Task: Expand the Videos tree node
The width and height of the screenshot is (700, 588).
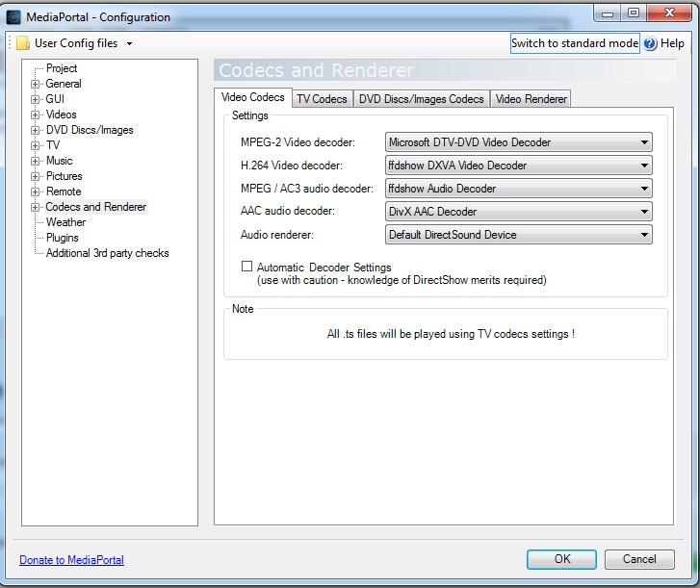Action: click(x=36, y=115)
